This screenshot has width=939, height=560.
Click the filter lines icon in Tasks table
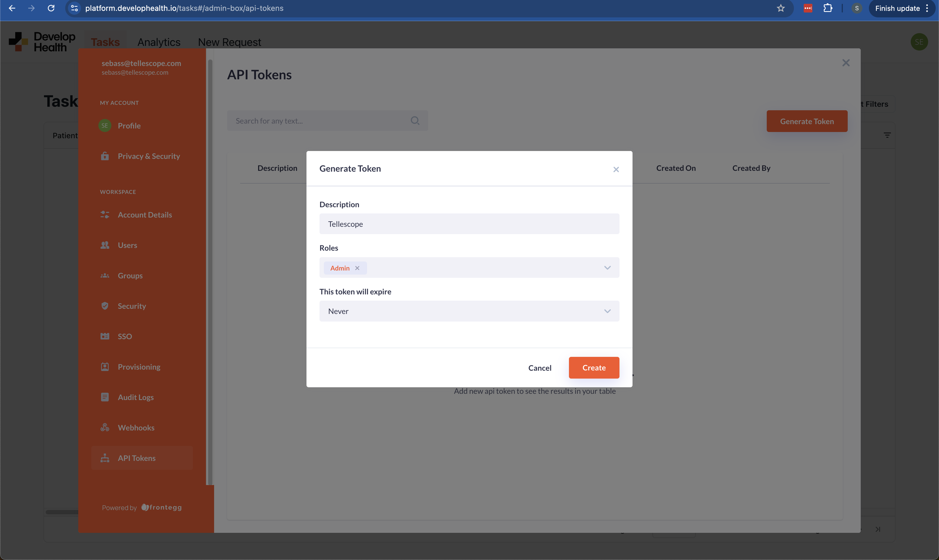(x=887, y=135)
